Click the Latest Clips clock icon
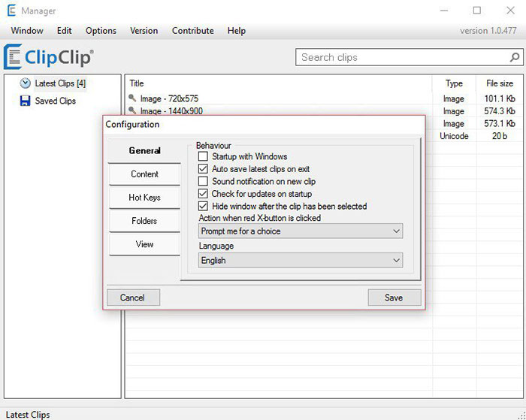Screen dimensions: 526x420 (x=26, y=83)
